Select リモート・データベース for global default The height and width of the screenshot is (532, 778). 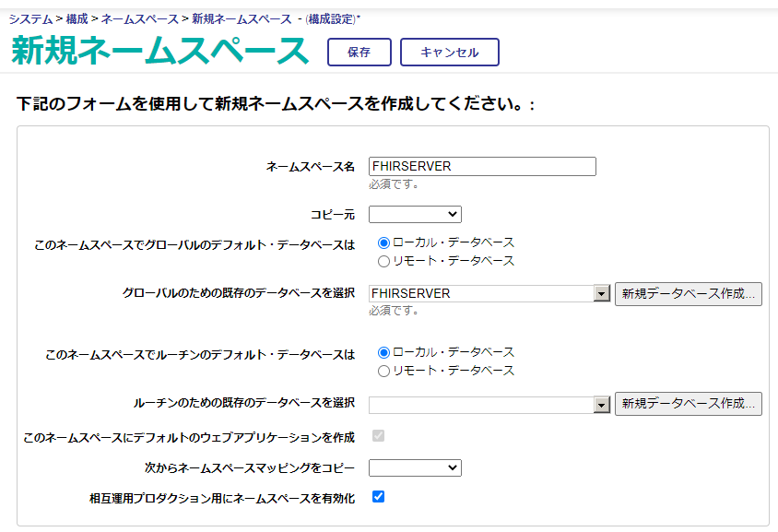(384, 261)
